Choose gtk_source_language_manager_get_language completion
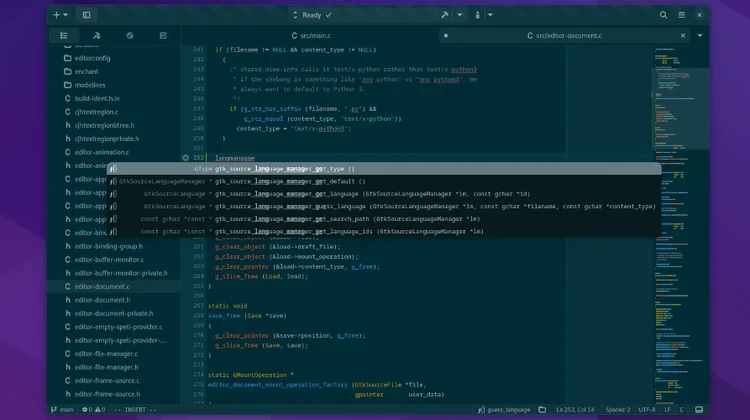The image size is (750, 420). (384, 194)
